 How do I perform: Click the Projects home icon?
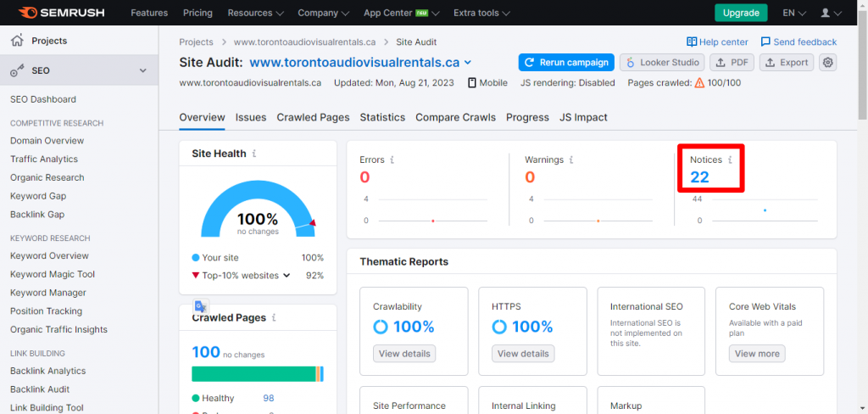pyautogui.click(x=18, y=41)
